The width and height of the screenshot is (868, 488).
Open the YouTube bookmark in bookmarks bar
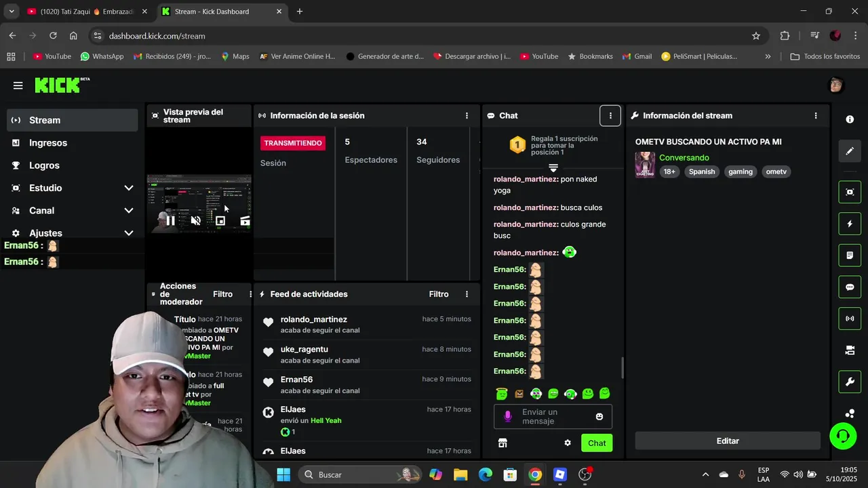(52, 56)
